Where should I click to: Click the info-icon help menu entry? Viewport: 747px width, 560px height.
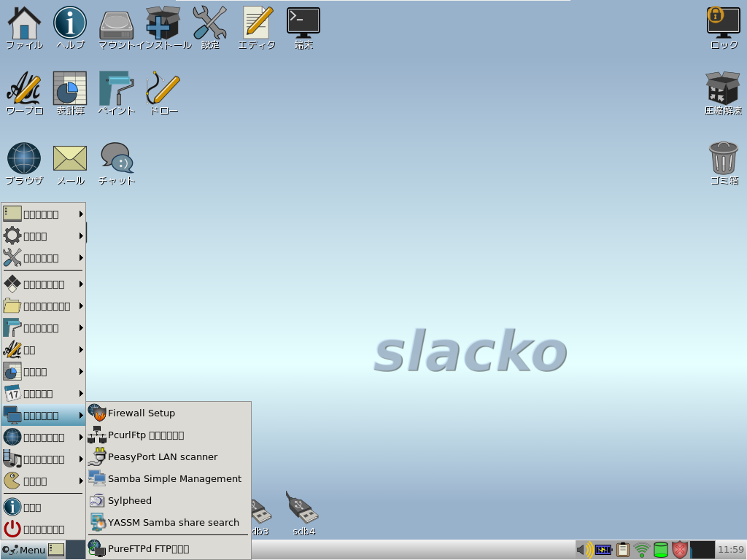click(x=43, y=507)
